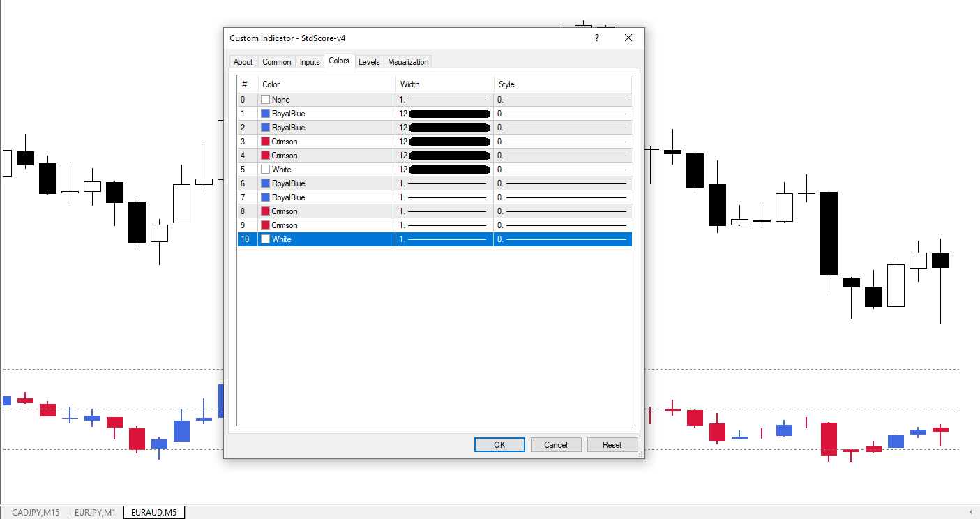
Task: Open the Levels tab
Action: [369, 62]
